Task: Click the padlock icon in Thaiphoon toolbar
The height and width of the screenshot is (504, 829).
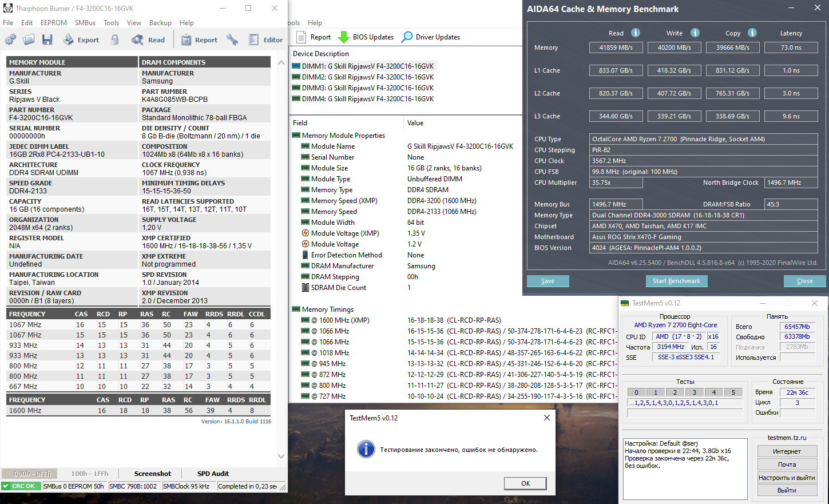Action: pos(115,39)
